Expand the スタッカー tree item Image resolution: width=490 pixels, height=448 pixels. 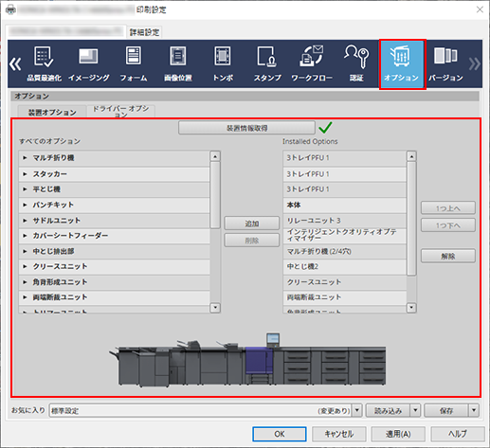(25, 173)
